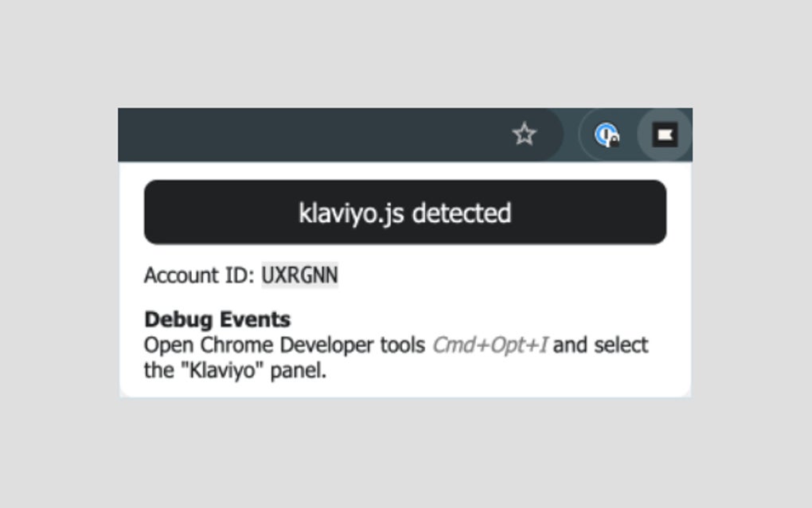Click the 1Password extension icon
812x508 pixels.
[608, 135]
